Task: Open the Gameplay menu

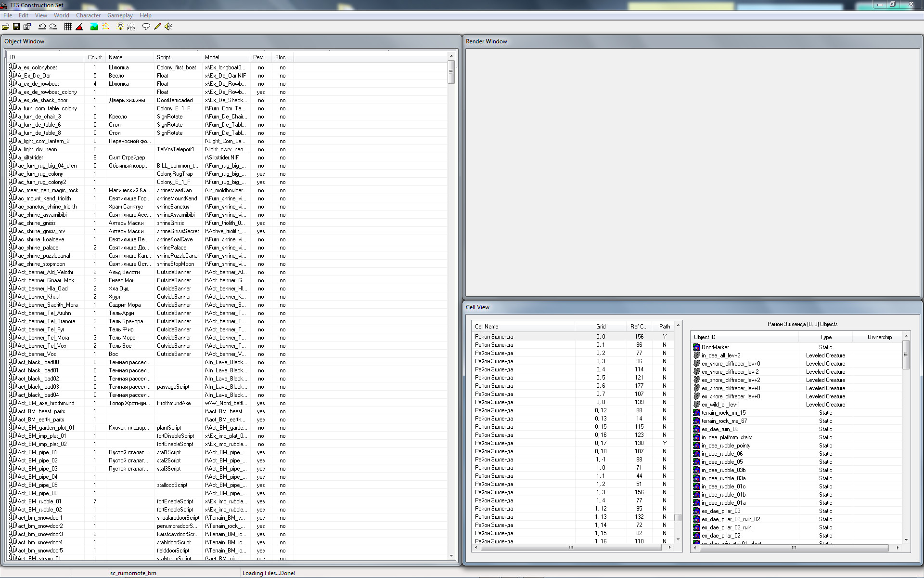Action: pyautogui.click(x=120, y=15)
